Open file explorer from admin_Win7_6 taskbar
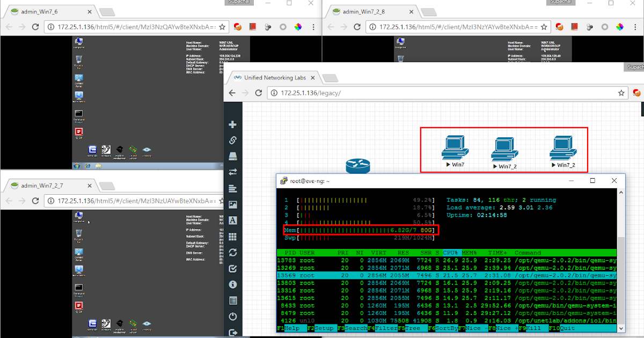Viewport: 644px width, 338px height. [98, 166]
